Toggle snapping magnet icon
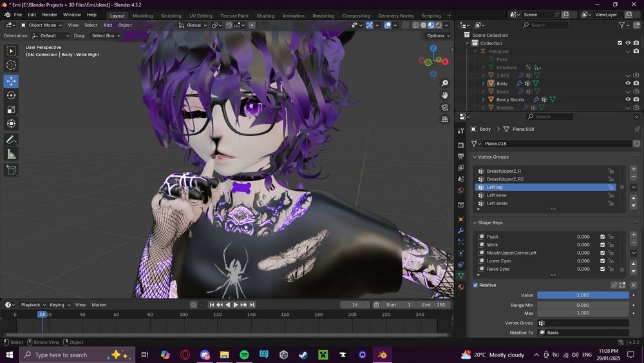 pos(229,25)
